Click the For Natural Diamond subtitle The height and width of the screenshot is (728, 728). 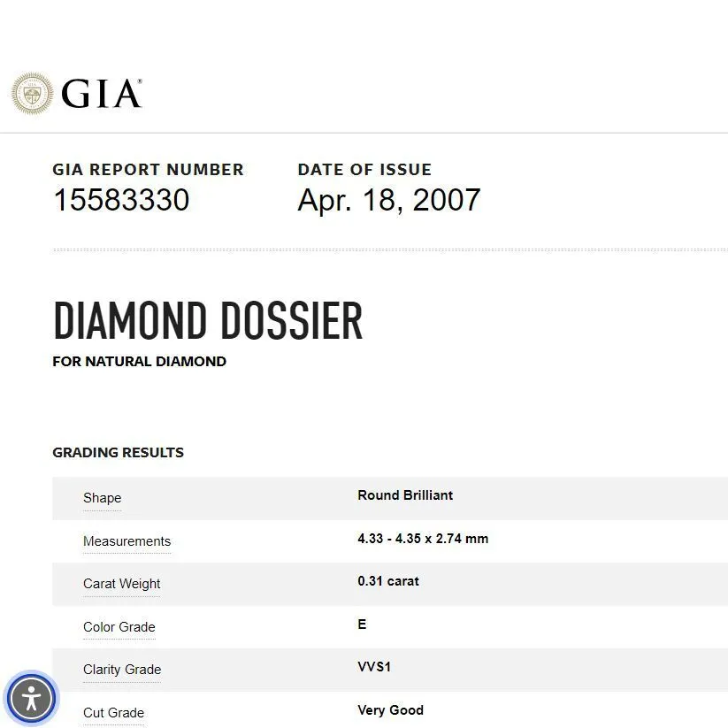pyautogui.click(x=139, y=362)
